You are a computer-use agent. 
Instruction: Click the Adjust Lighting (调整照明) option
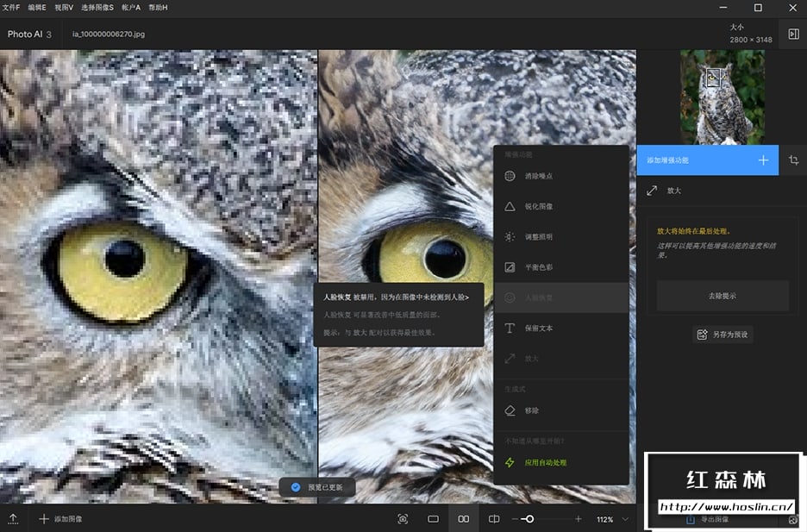coord(539,236)
